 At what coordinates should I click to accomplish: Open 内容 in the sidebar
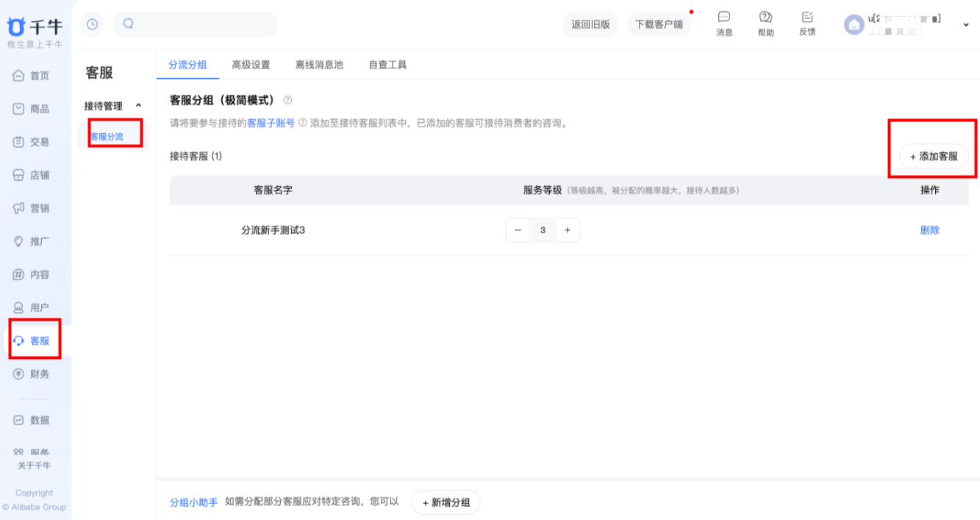32,274
